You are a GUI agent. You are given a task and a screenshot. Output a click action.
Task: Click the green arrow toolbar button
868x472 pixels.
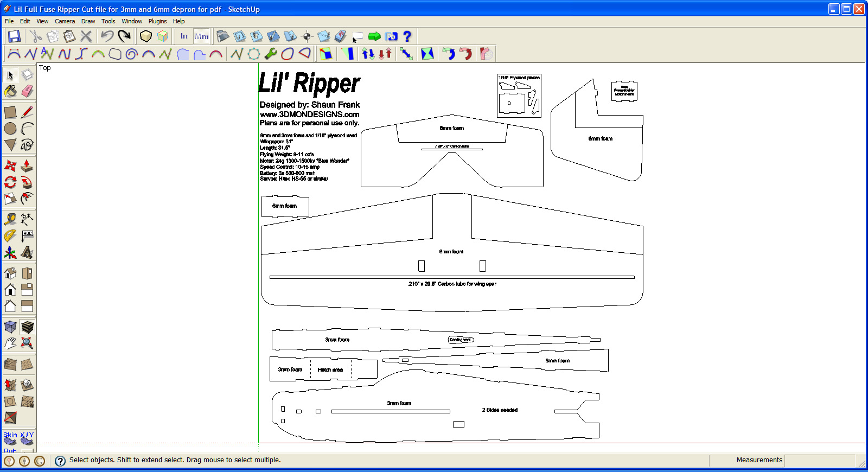tap(374, 36)
